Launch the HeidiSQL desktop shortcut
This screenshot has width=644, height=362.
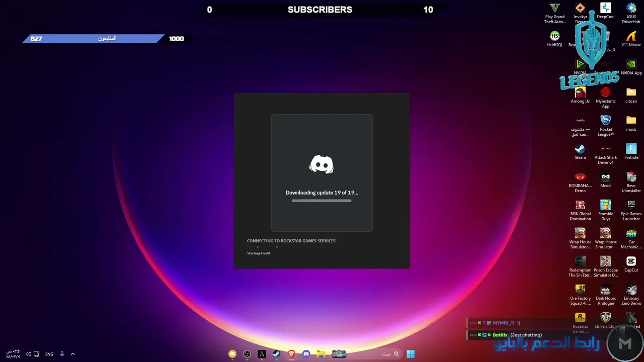pyautogui.click(x=554, y=39)
